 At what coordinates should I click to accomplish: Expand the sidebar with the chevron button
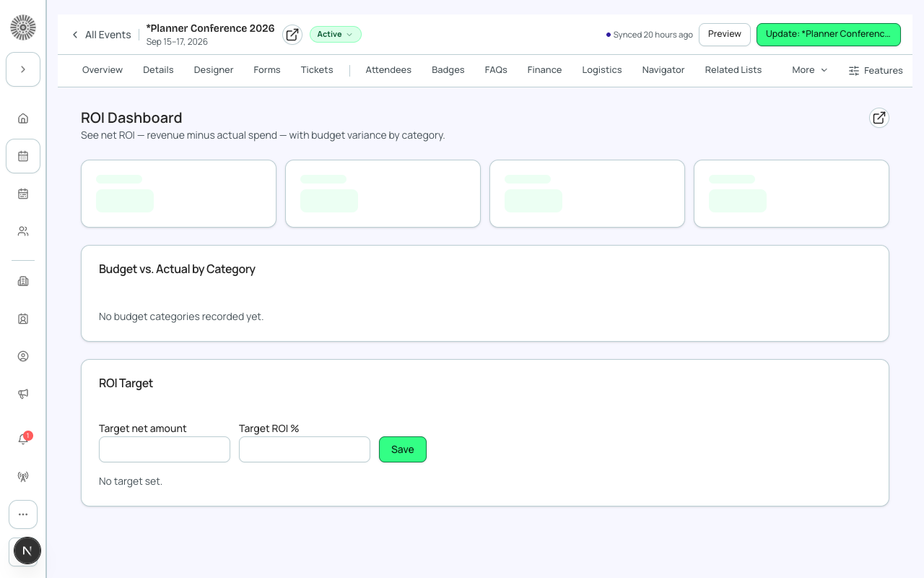click(23, 69)
